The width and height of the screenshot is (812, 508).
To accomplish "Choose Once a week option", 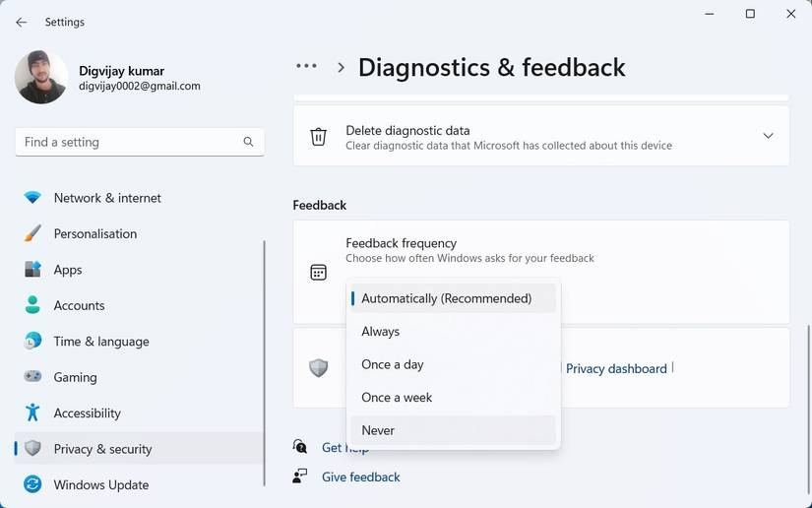I will (x=397, y=398).
